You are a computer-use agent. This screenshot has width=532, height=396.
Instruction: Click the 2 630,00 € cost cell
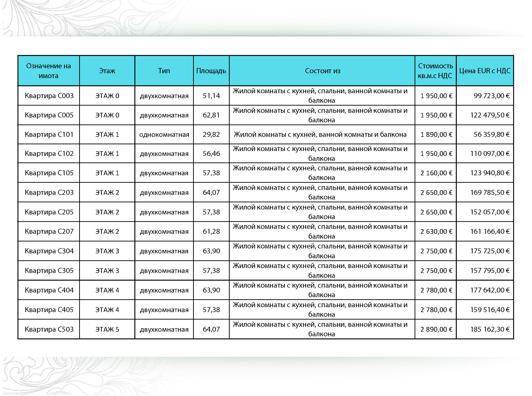(x=436, y=231)
